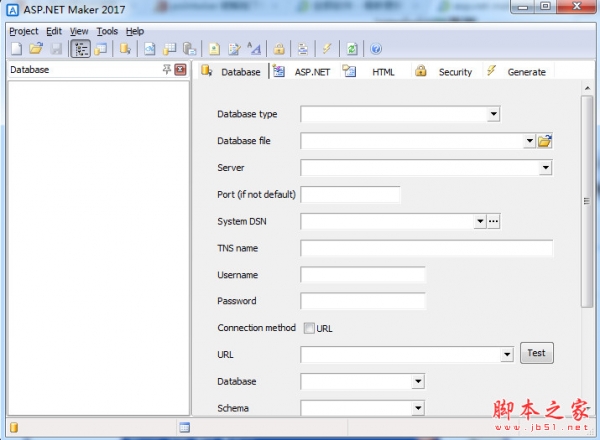This screenshot has height=440, width=600.
Task: Open the View menu
Action: (x=79, y=31)
